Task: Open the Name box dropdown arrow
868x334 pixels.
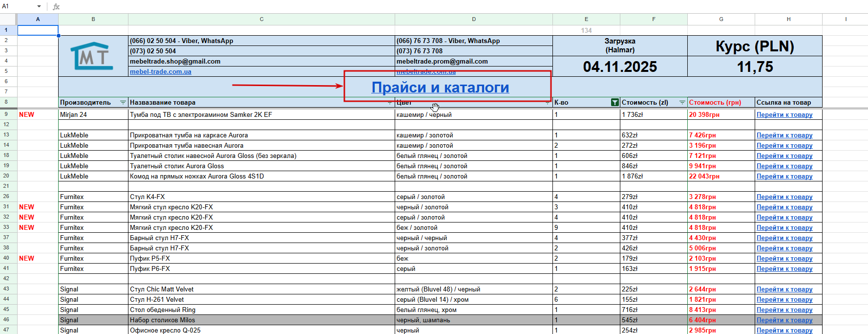Action: click(x=39, y=6)
